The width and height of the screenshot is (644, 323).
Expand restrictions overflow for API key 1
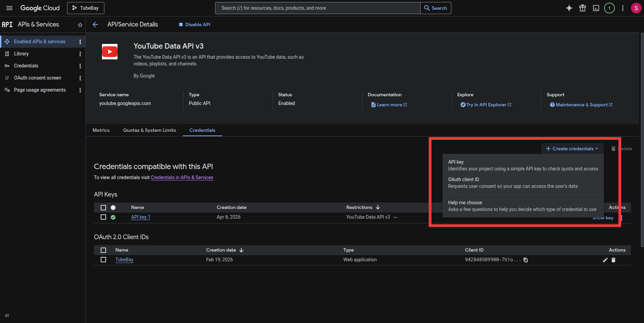tap(395, 217)
